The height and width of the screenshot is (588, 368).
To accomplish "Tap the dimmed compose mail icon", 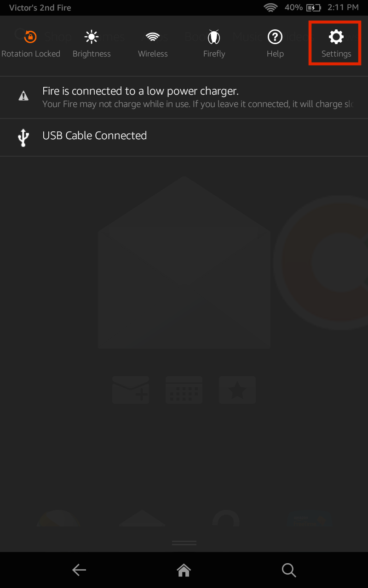I will tap(131, 390).
